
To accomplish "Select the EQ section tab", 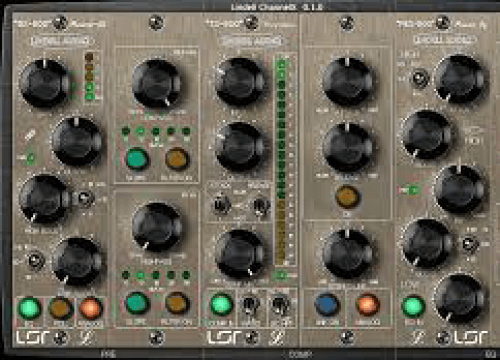I will click(x=491, y=354).
